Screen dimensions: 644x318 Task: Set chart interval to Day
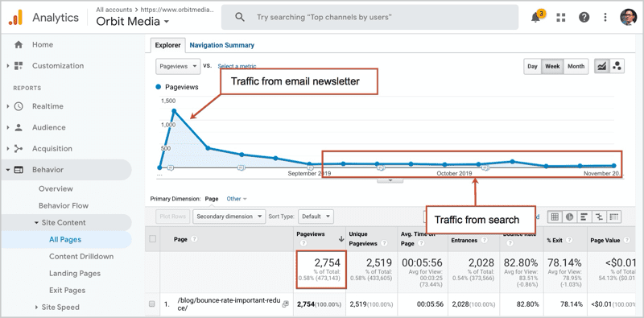point(532,66)
